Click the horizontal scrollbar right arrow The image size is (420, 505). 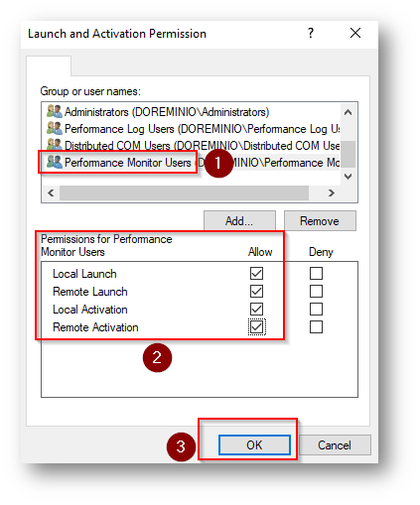[331, 192]
